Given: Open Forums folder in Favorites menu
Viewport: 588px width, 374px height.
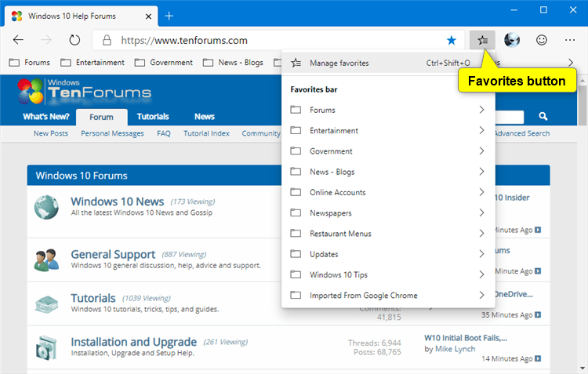Looking at the screenshot, I should [388, 110].
